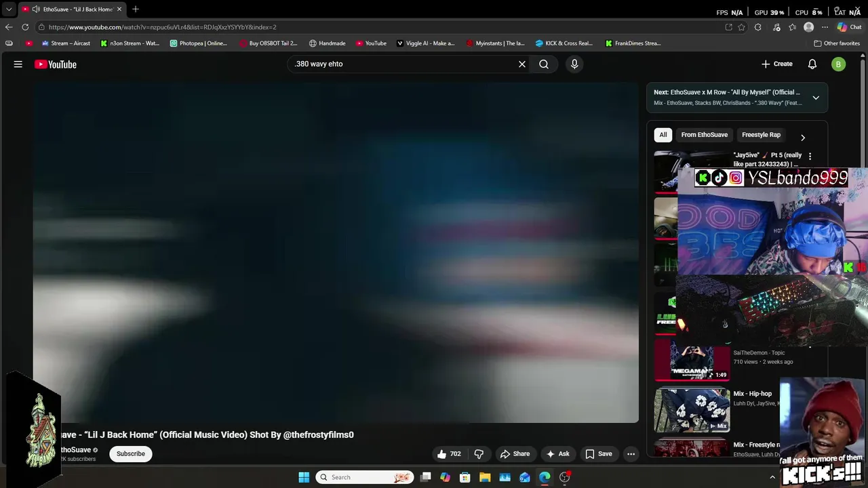This screenshot has width=868, height=488.
Task: Clear the search text with X
Action: [522, 64]
